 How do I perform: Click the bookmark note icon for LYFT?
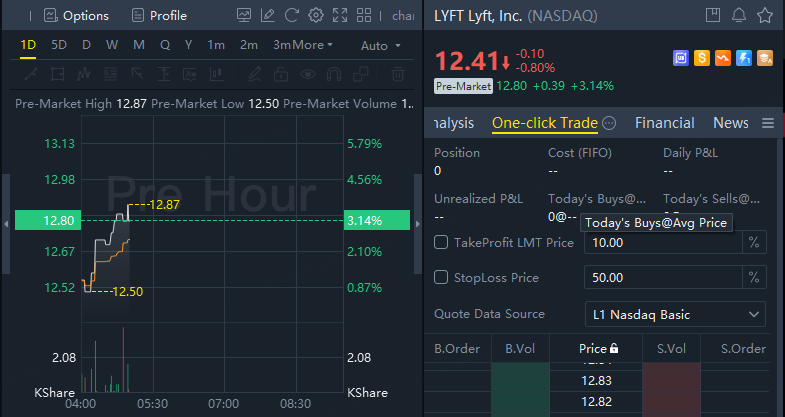(x=713, y=15)
